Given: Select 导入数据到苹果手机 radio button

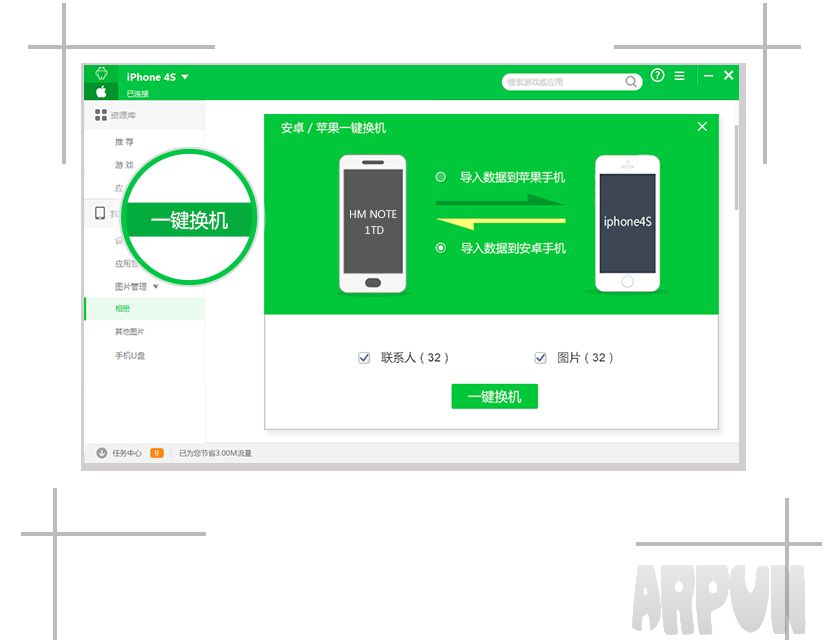Looking at the screenshot, I should click(441, 177).
